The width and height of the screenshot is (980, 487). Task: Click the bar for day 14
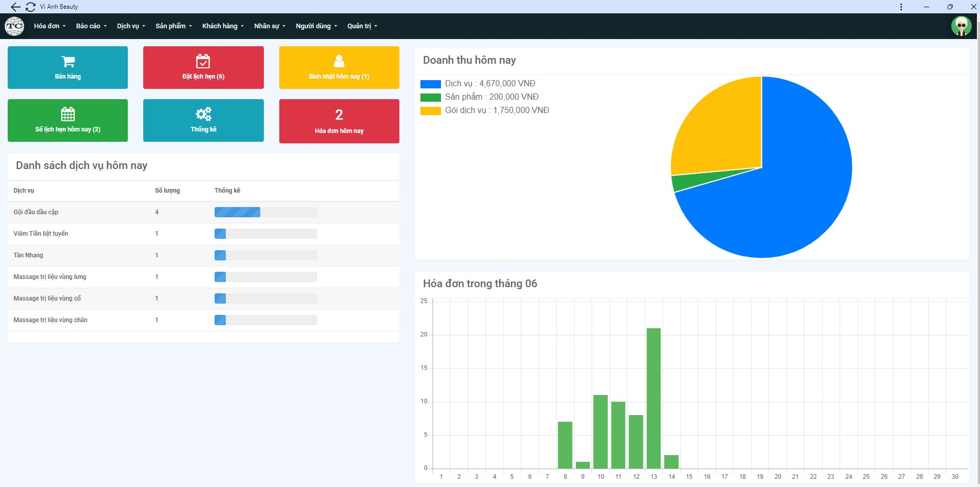point(671,462)
